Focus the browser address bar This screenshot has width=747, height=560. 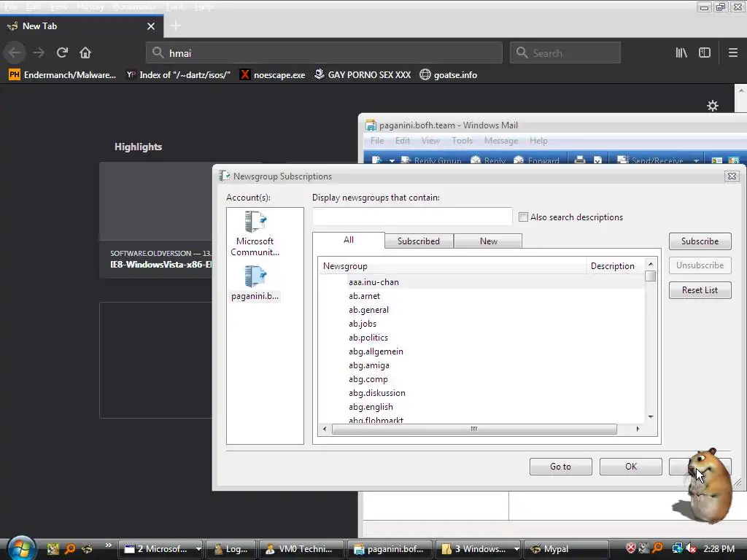tap(324, 52)
